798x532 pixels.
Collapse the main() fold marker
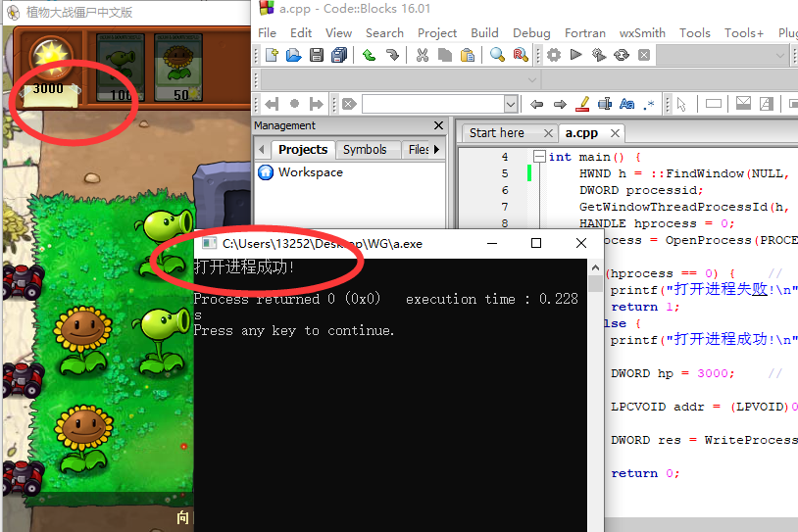tap(539, 156)
